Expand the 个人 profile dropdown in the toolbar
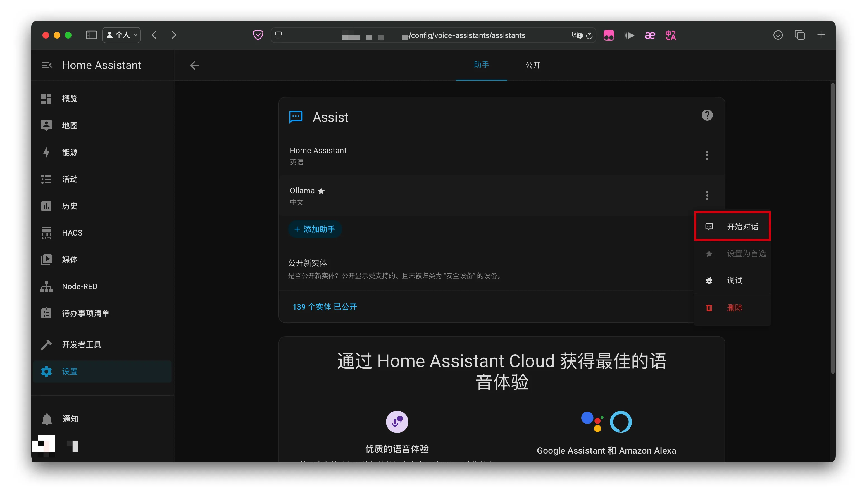The image size is (867, 504). tap(121, 35)
